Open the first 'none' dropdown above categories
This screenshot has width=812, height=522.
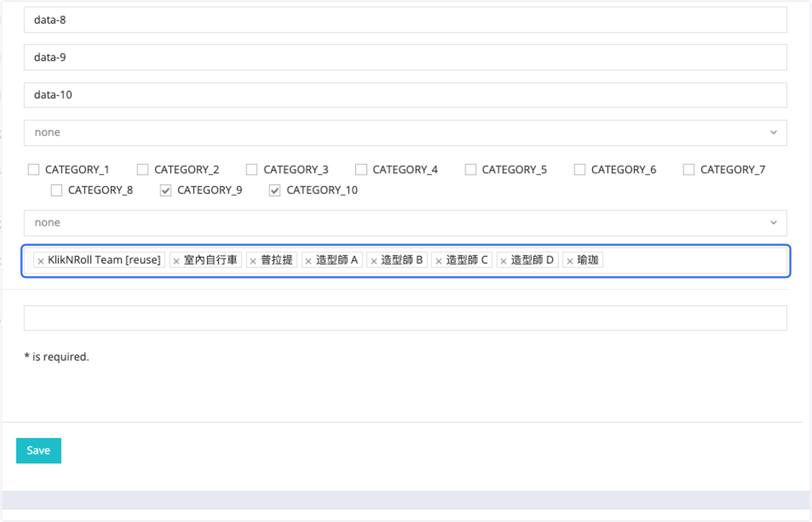point(405,133)
